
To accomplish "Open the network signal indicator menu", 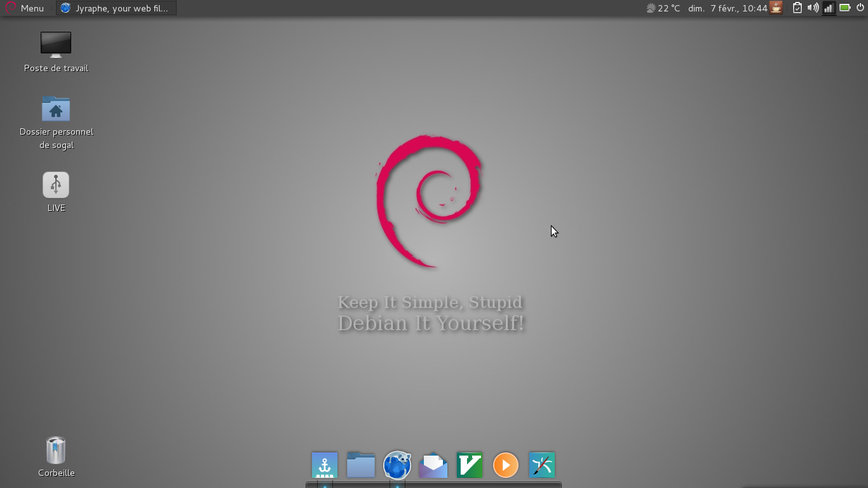I will pos(829,8).
